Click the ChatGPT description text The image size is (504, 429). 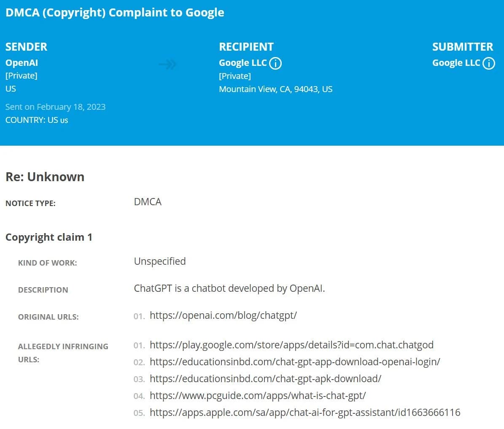[x=229, y=288]
